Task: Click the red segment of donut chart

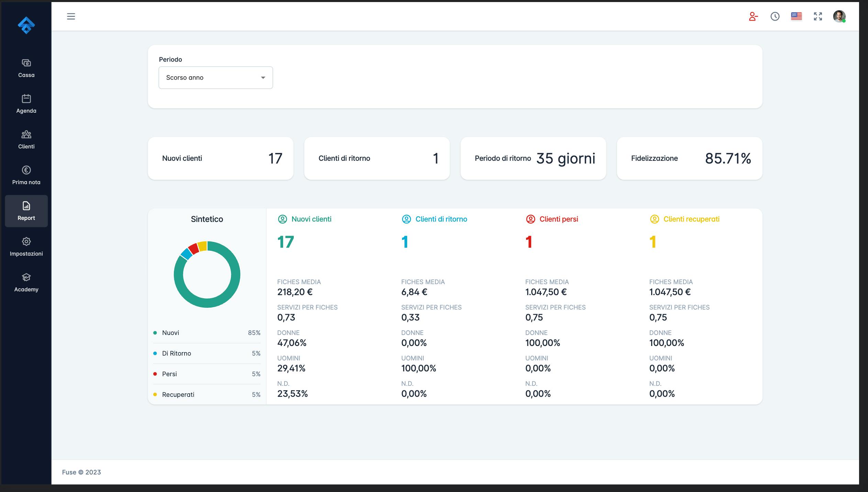Action: click(x=193, y=248)
